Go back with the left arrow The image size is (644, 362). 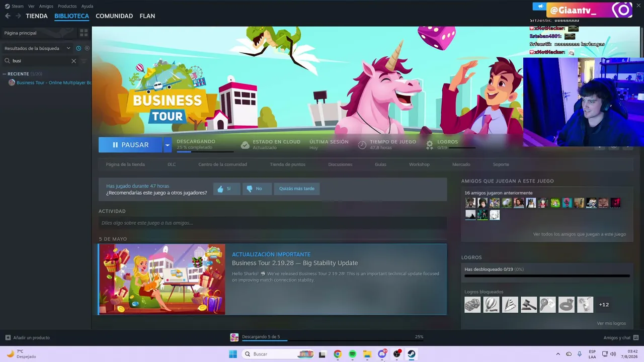pyautogui.click(x=8, y=16)
